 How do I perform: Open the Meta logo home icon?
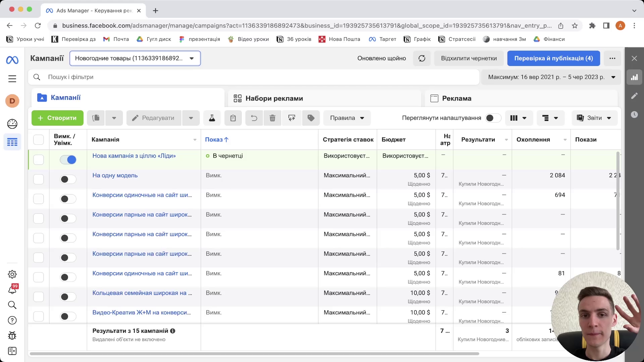[12, 60]
